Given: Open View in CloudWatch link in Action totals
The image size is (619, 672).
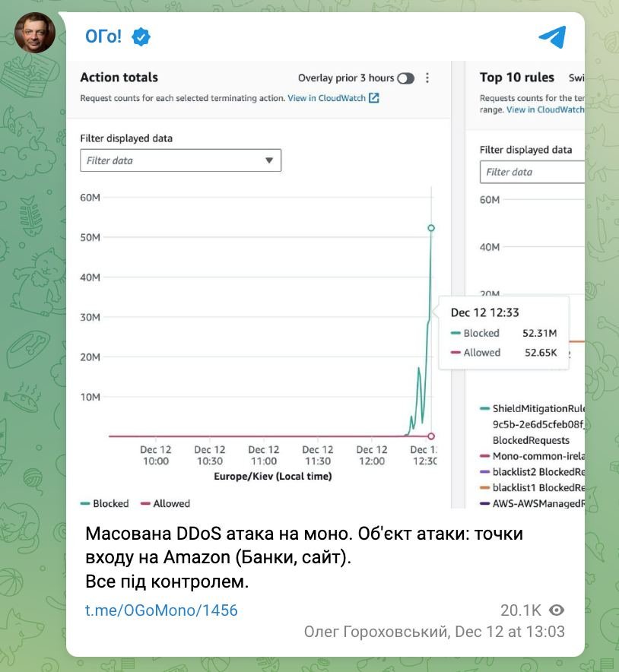Looking at the screenshot, I should point(326,98).
